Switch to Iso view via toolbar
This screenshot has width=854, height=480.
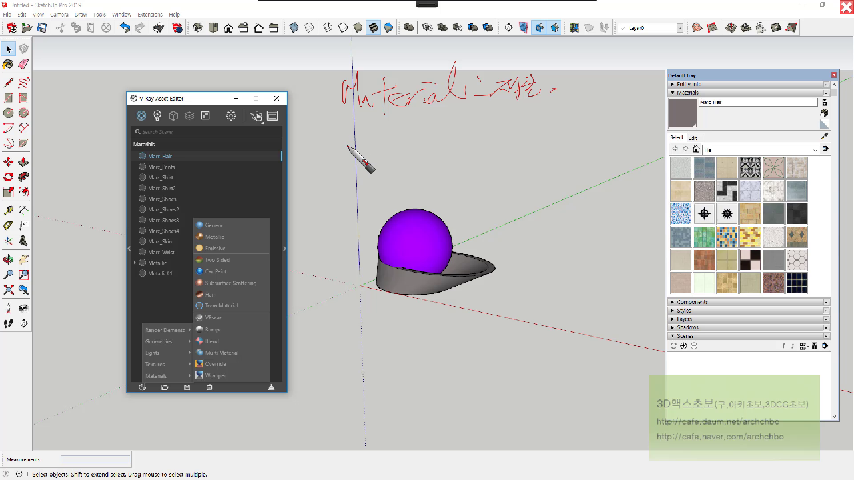tap(198, 27)
